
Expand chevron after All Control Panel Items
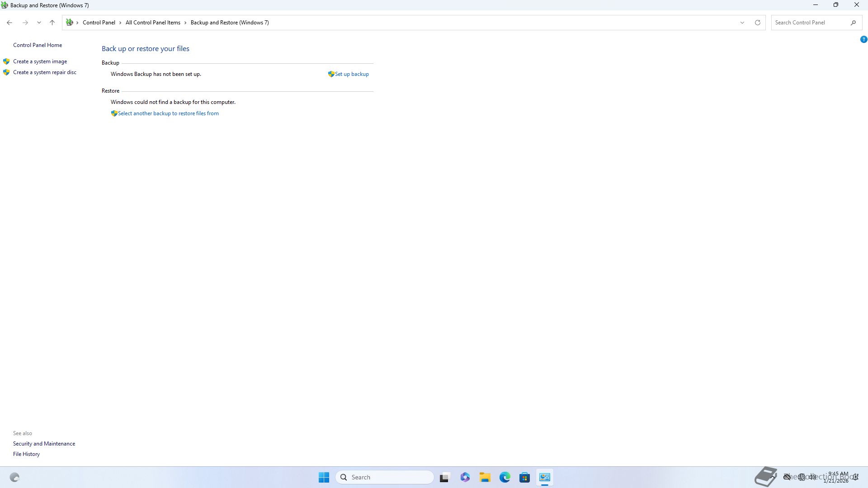pos(185,23)
